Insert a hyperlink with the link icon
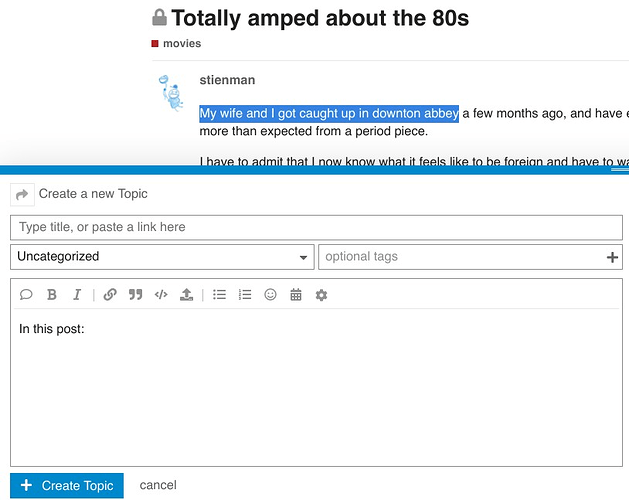Viewport: 629px width, 500px height. (x=110, y=295)
